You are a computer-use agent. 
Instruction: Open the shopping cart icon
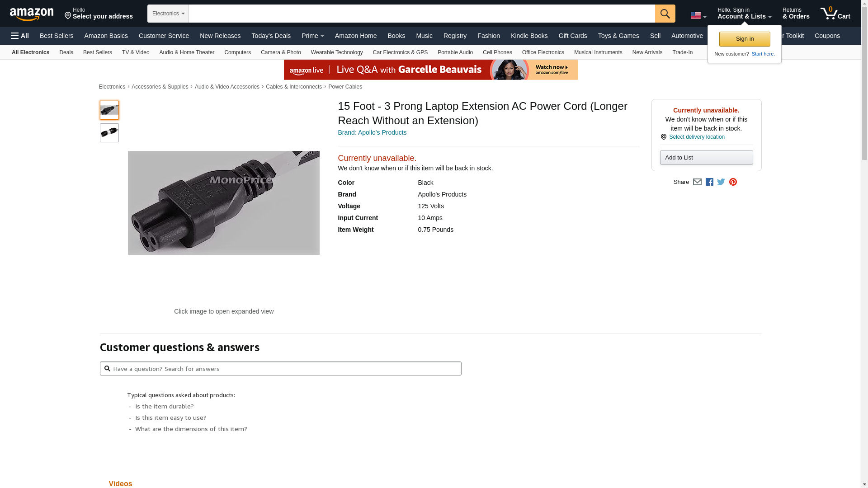(x=835, y=14)
